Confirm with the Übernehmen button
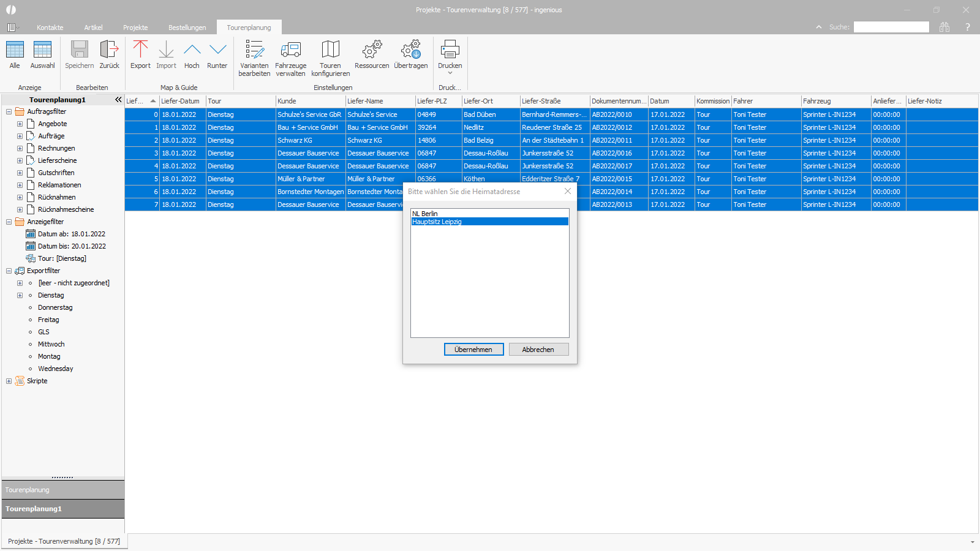Image resolution: width=980 pixels, height=551 pixels. (x=473, y=349)
